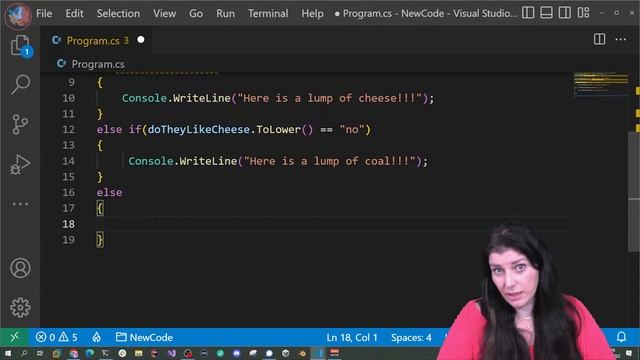Image resolution: width=640 pixels, height=360 pixels.
Task: Open the Customize Layout icon
Action: tap(583, 13)
